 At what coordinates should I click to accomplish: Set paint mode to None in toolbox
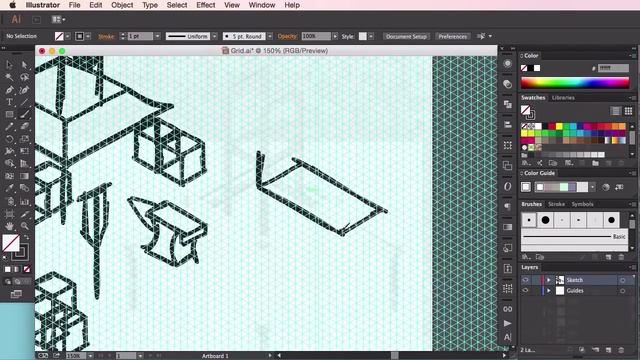click(27, 269)
